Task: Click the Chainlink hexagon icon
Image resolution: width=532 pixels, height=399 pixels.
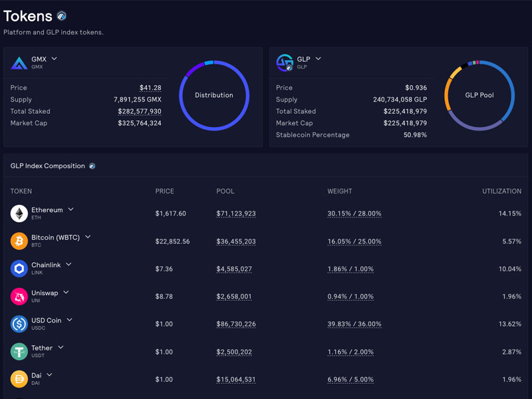Action: tap(19, 269)
